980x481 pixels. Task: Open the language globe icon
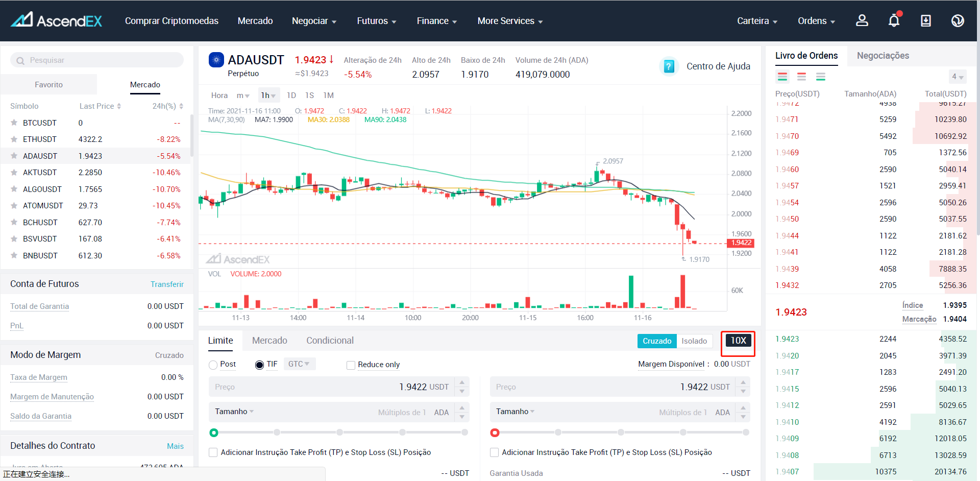(x=958, y=20)
